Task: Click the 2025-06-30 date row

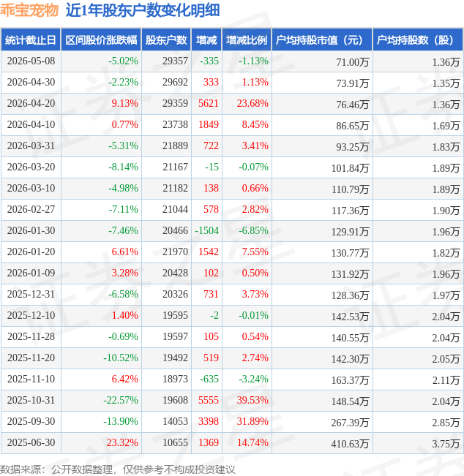Action: click(x=232, y=443)
